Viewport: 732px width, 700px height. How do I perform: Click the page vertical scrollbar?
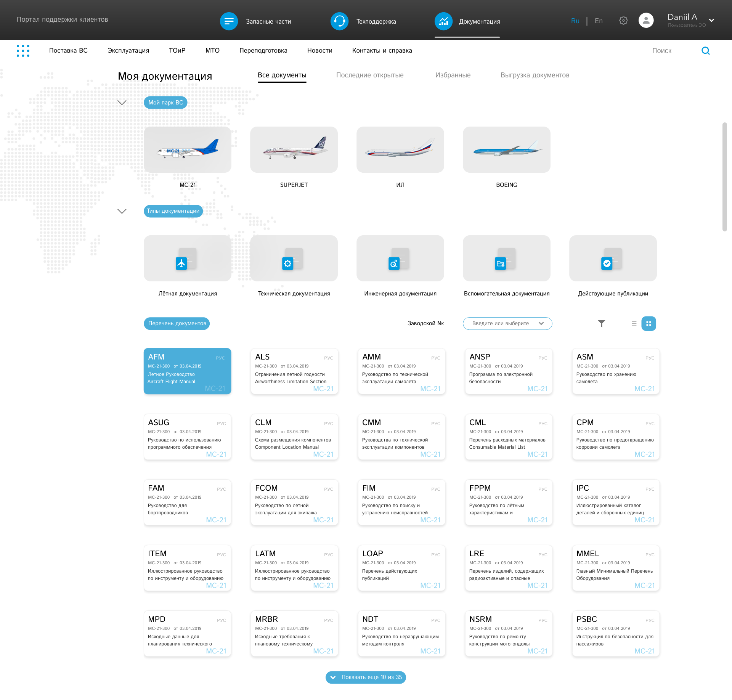click(724, 177)
